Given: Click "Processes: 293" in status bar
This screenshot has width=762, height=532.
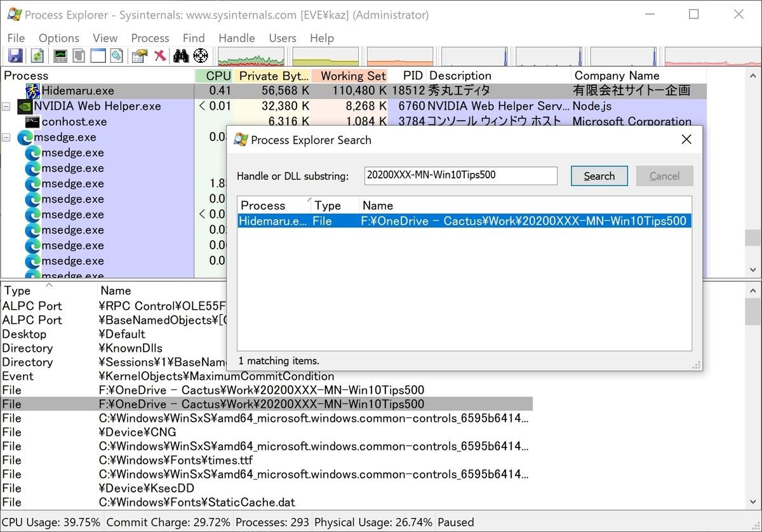Looking at the screenshot, I should (x=272, y=522).
